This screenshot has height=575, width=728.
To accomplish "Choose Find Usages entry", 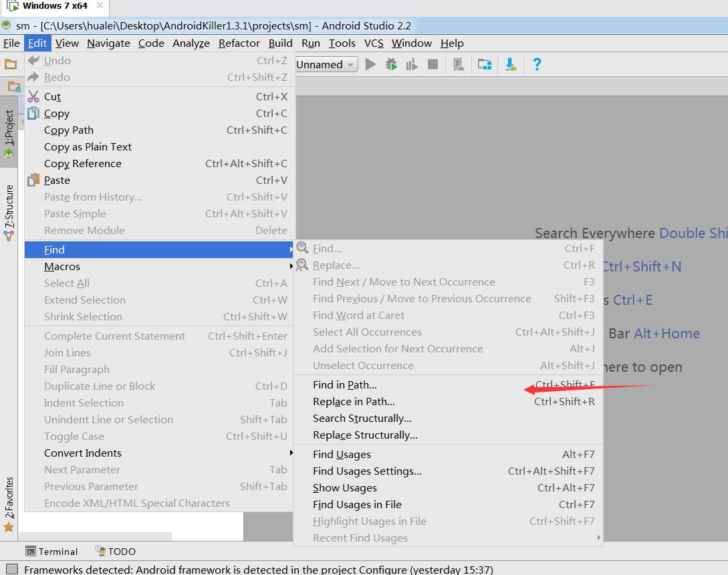I will (449, 454).
